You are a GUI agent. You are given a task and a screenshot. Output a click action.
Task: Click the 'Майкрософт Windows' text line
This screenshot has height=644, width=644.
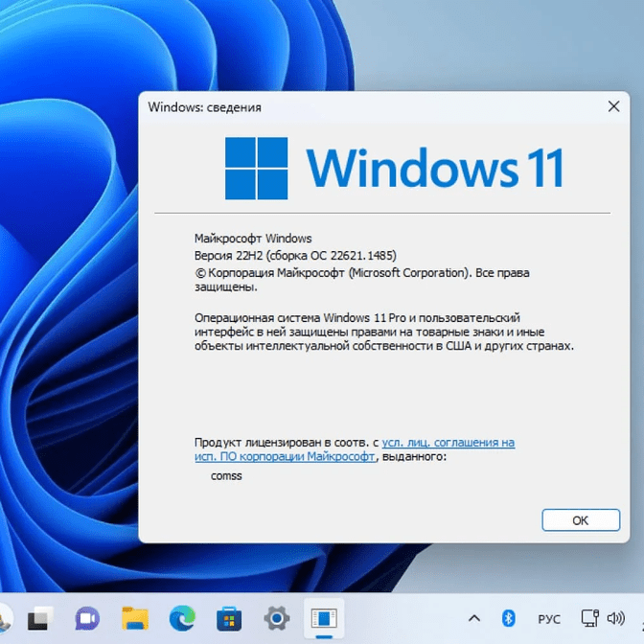click(253, 239)
